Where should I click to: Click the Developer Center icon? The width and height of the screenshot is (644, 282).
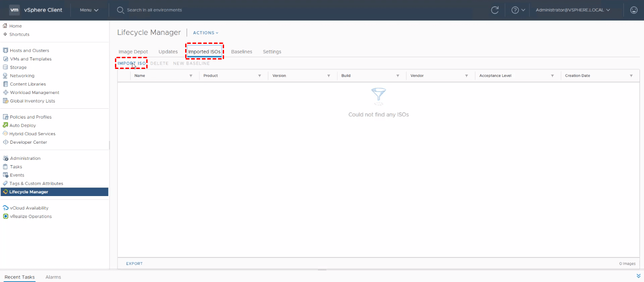coord(6,142)
